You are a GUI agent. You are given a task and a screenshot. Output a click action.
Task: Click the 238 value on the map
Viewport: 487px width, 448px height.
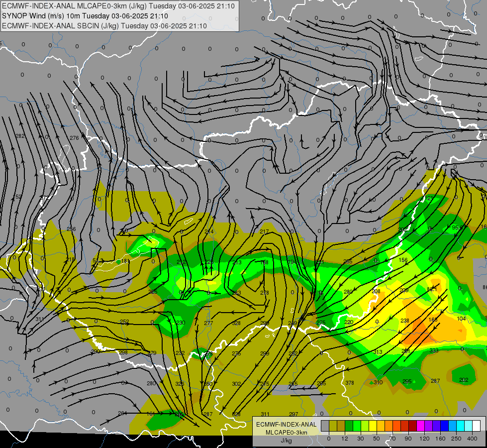405,321
